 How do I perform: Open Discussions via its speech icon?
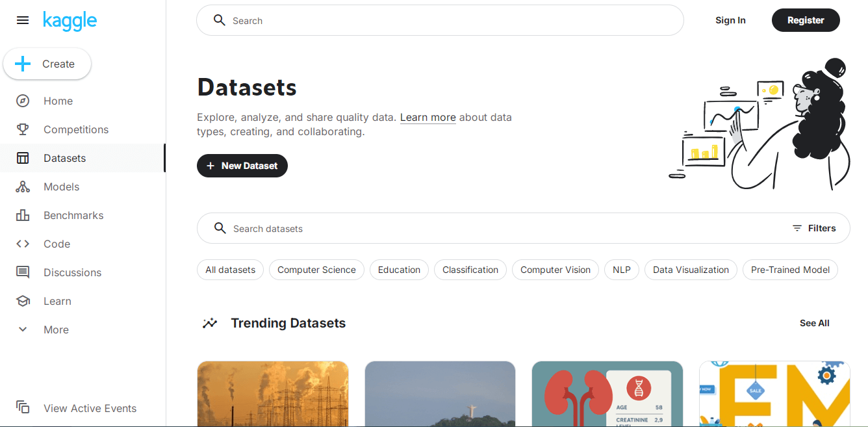(x=22, y=272)
